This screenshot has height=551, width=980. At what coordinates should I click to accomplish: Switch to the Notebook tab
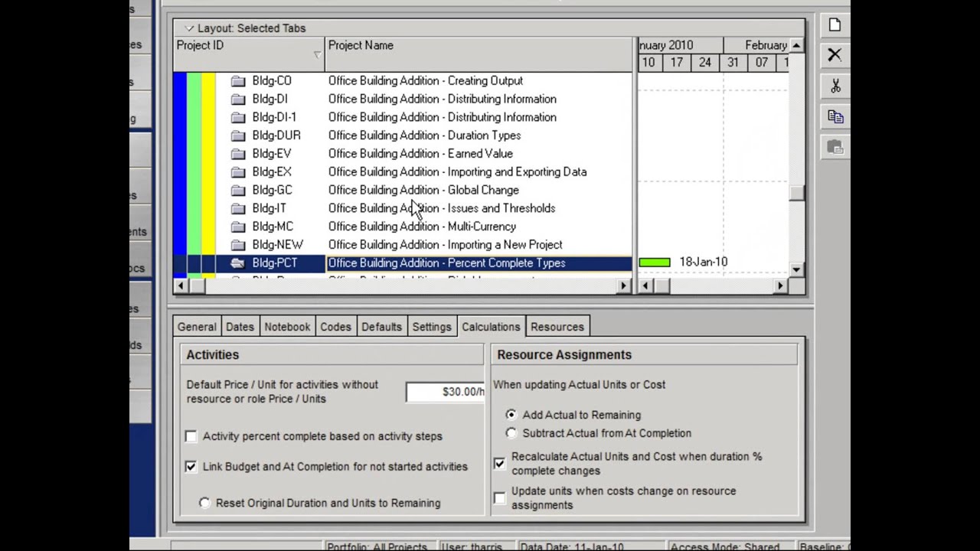(x=287, y=327)
